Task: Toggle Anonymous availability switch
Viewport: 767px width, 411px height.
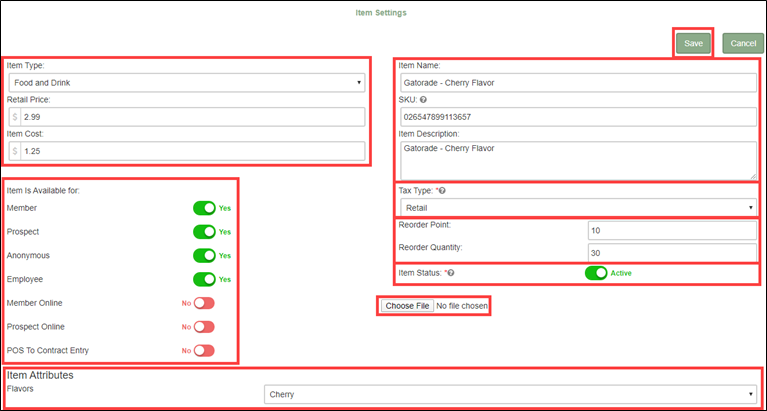Action: (204, 255)
